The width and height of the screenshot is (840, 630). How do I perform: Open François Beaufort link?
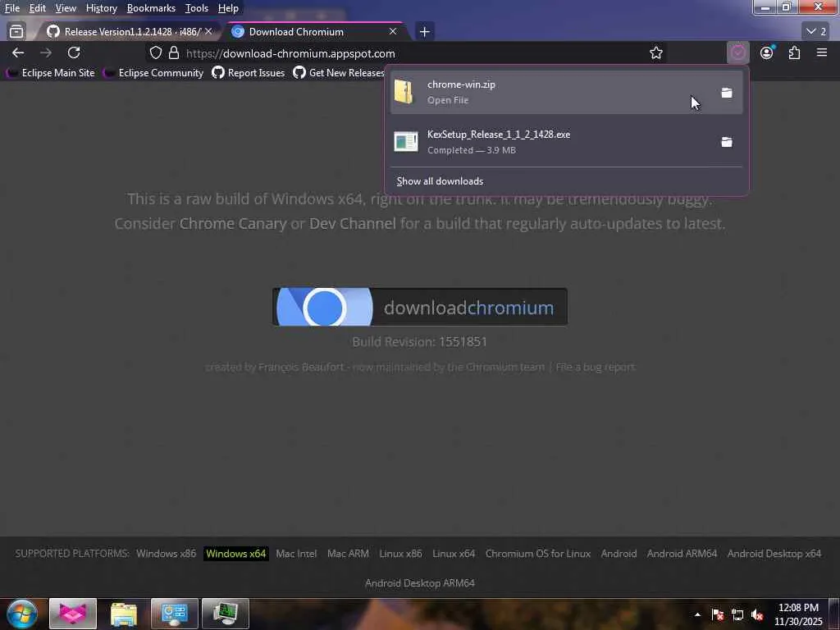click(x=301, y=367)
